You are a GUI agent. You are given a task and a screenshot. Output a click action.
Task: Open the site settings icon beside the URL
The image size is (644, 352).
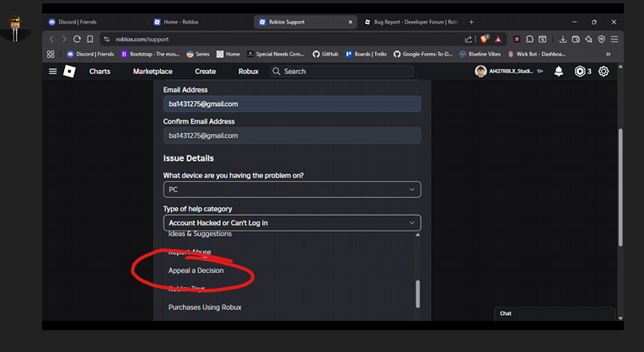107,40
